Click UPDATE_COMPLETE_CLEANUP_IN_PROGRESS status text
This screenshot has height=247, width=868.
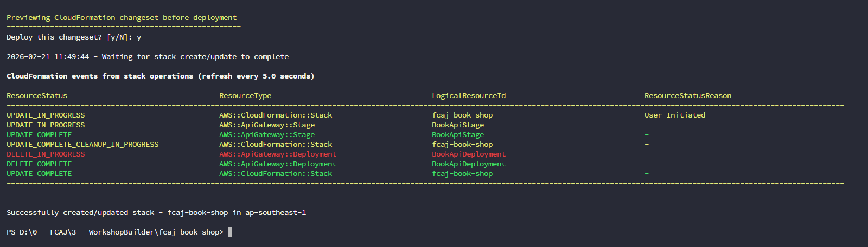pyautogui.click(x=82, y=145)
